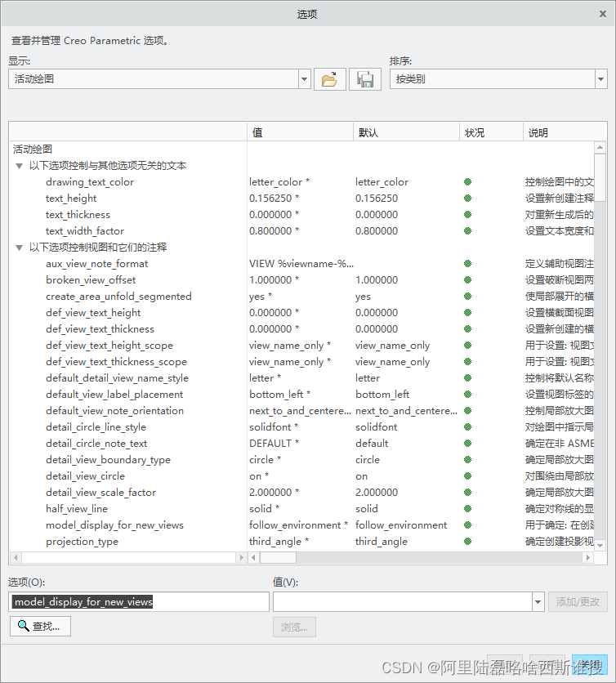Click the right arrow of values horizontal scrollbar
The width and height of the screenshot is (616, 683).
point(588,557)
